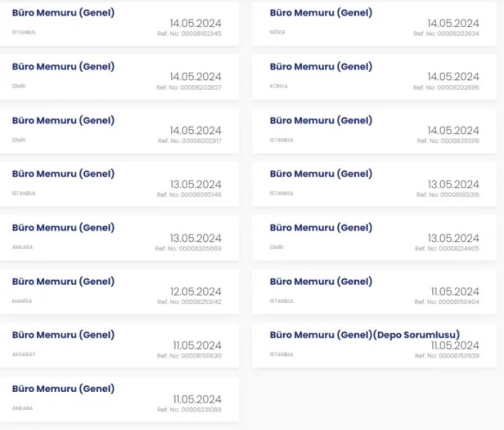Image resolution: width=504 pixels, height=430 pixels.
Task: Open the Ankara listing dated 13.05.2024
Action: [119, 238]
